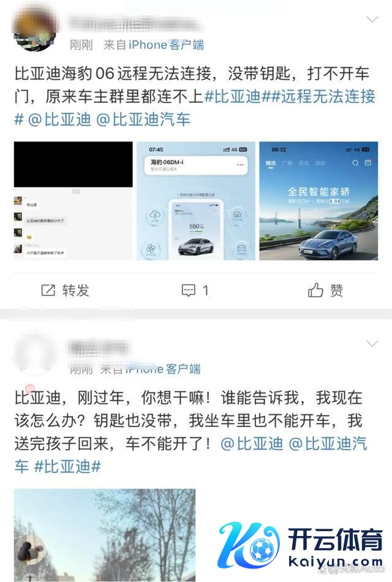This screenshot has width=392, height=582.
Task: View the group chat screenshot thumbnail
Action: 73,201
